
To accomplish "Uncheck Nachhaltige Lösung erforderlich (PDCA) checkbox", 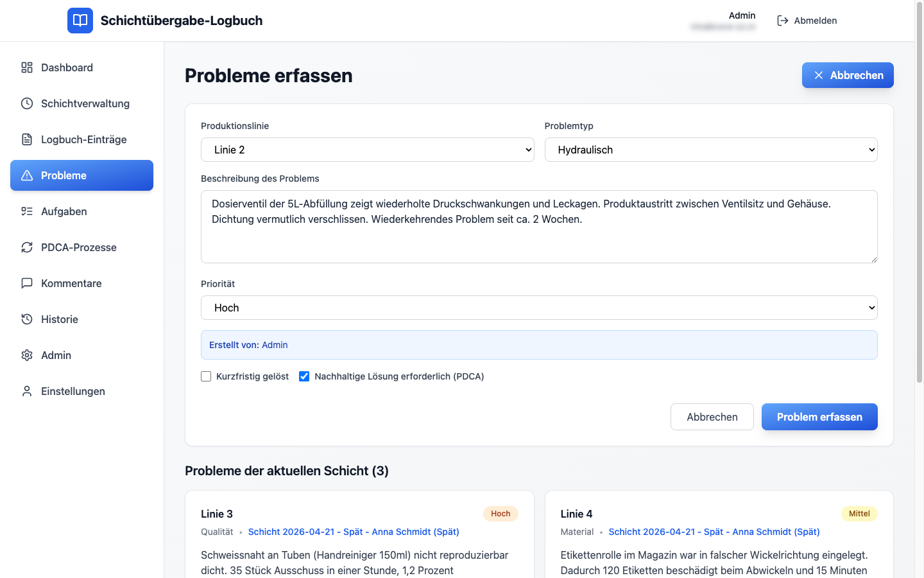I will point(304,376).
